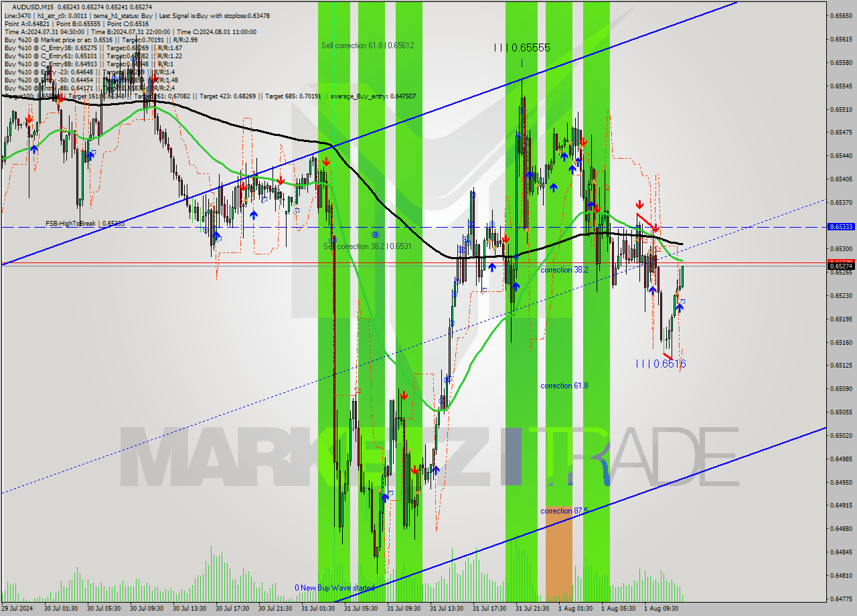Screen dimensions: 857x616
Task: Click the 0.65125 price axis label
Action: coord(841,365)
